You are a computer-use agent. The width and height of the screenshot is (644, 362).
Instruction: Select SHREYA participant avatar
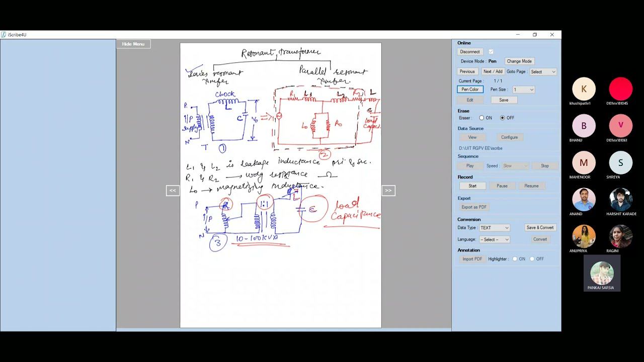(621, 162)
